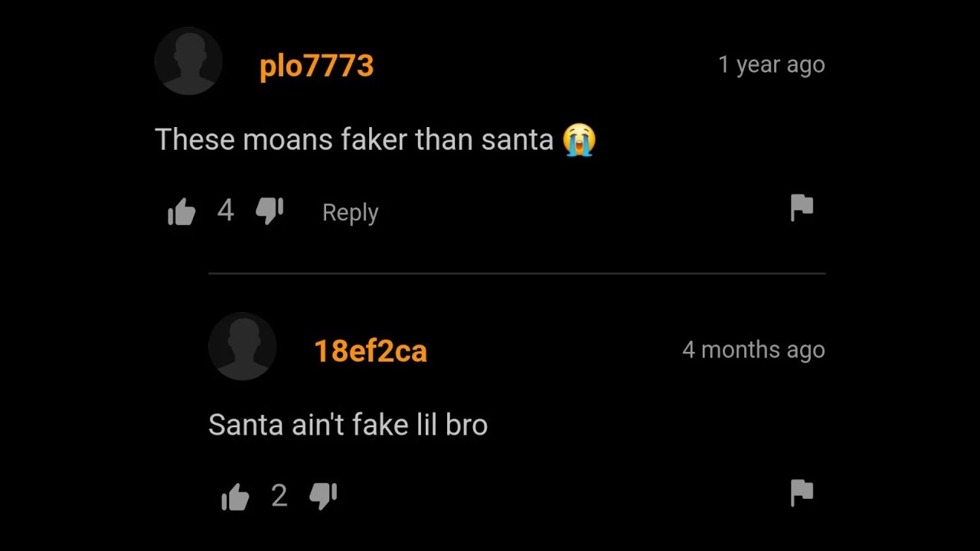Screen dimensions: 980x551
Task: Visit the 18ef2ca username link
Action: point(371,351)
